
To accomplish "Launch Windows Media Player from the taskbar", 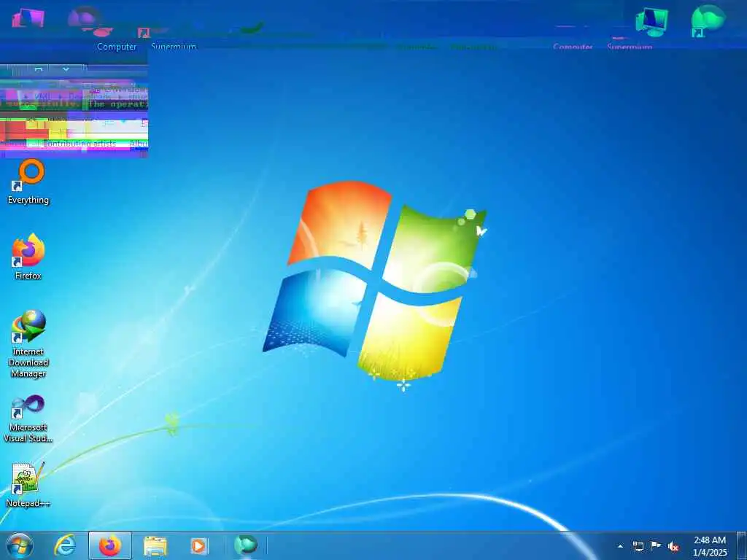I will [198, 545].
